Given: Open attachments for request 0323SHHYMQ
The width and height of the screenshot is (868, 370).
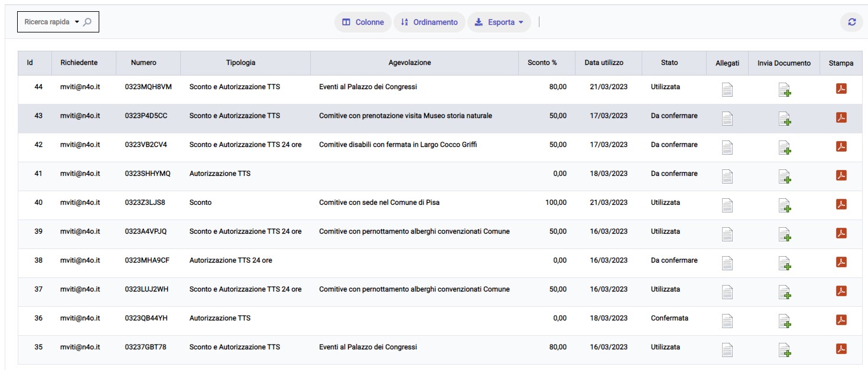Looking at the screenshot, I should 727,176.
